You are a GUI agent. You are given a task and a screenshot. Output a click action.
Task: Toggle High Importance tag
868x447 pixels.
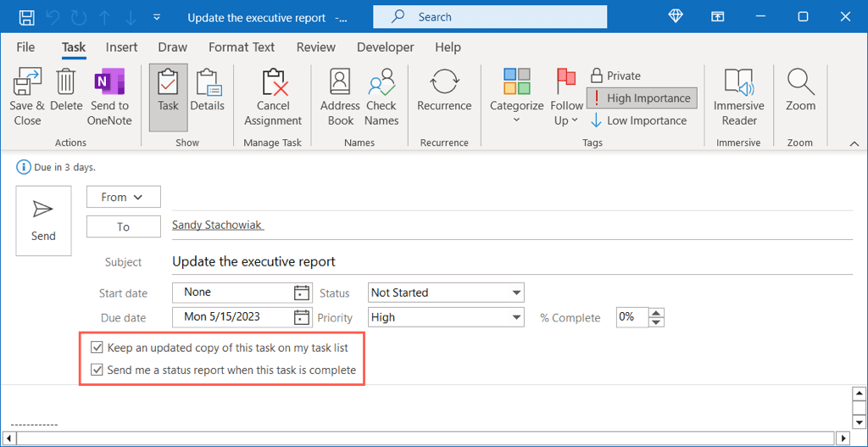[x=642, y=98]
